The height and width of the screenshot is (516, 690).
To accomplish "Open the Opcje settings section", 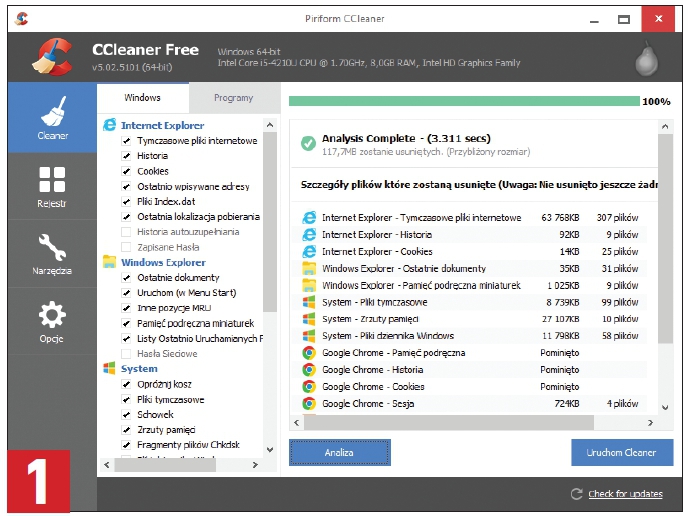I will click(52, 322).
